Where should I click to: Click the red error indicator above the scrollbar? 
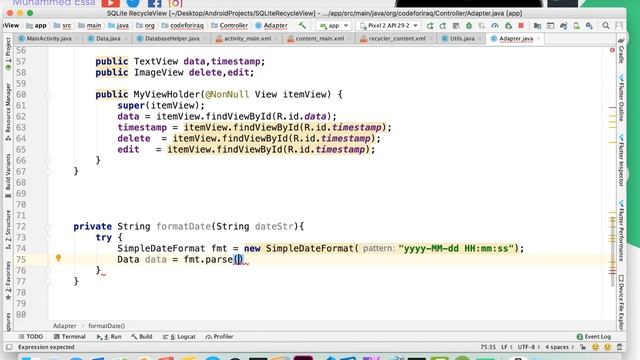[x=612, y=50]
